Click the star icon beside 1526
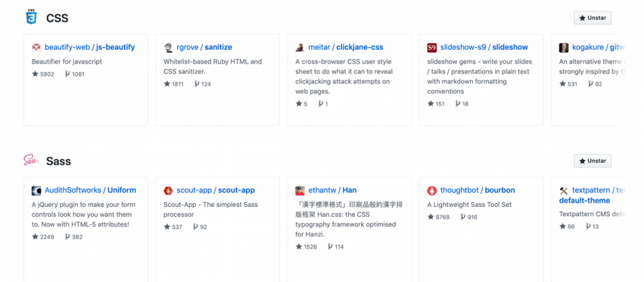Viewport: 644px width, 282px height. (x=299, y=246)
